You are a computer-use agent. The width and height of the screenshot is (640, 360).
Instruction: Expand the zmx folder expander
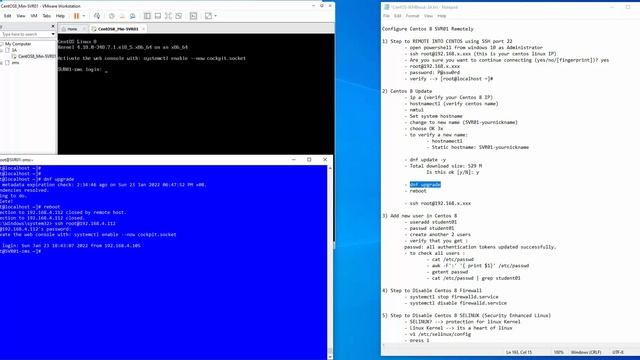coord(2,63)
